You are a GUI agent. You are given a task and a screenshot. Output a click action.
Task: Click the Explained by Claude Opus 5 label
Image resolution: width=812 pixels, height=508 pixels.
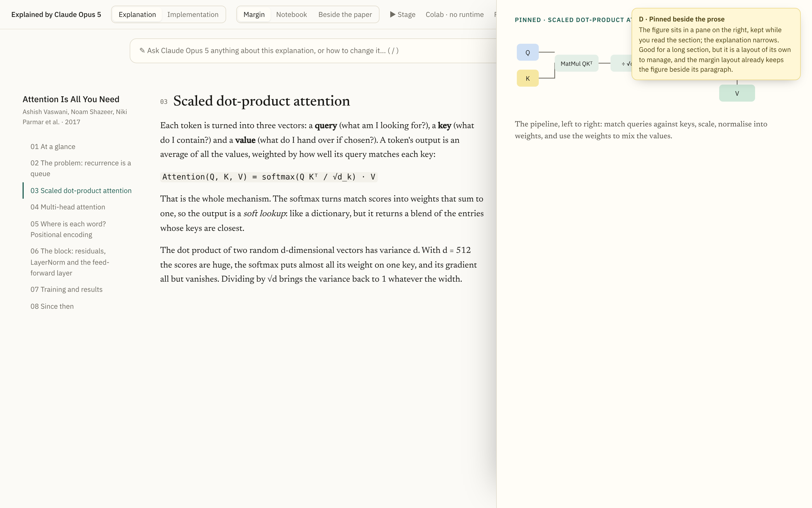(56, 14)
